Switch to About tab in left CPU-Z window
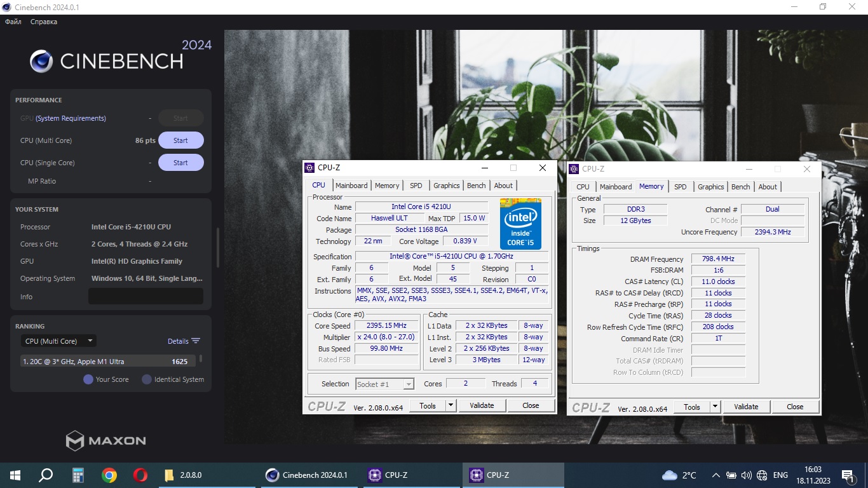The width and height of the screenshot is (868, 488). coord(503,186)
